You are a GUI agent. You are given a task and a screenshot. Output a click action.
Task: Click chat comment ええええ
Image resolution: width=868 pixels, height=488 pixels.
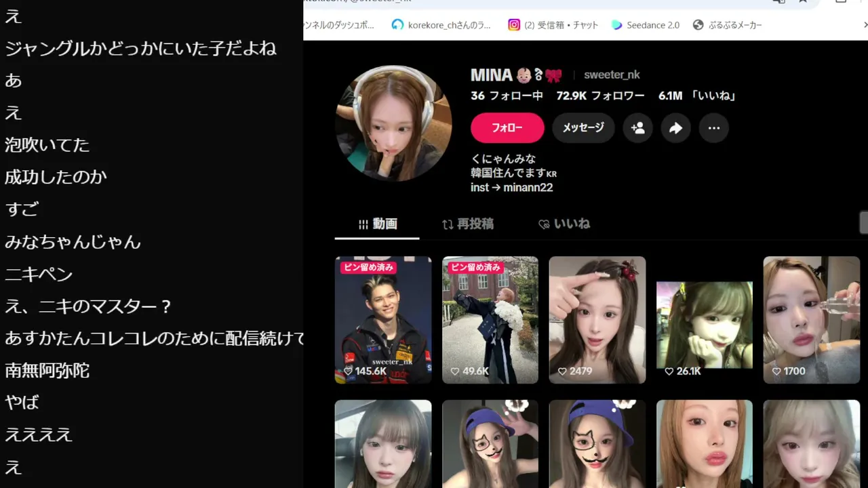(x=39, y=435)
